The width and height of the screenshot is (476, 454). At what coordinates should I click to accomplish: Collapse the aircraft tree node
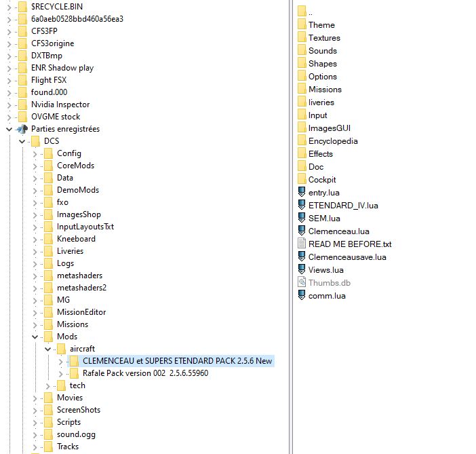tap(48, 349)
